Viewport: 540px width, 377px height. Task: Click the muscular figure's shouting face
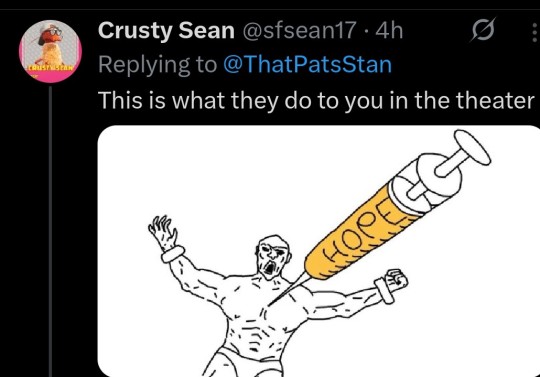tap(273, 256)
